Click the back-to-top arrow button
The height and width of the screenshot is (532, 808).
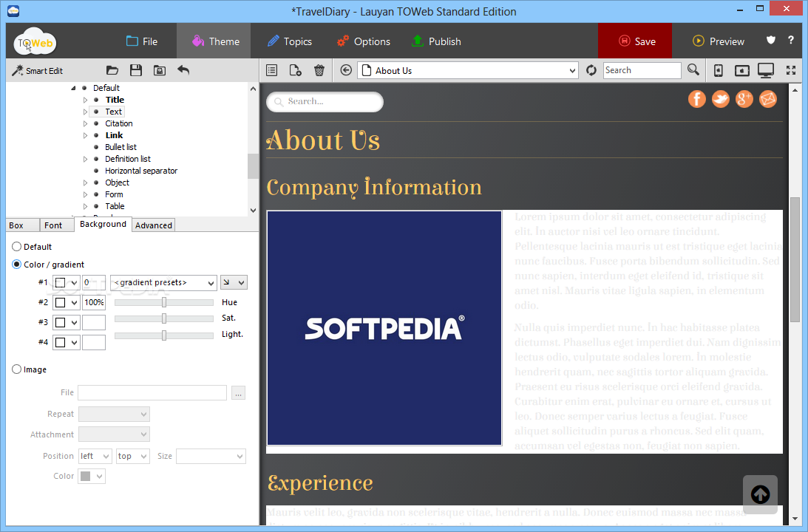click(760, 494)
